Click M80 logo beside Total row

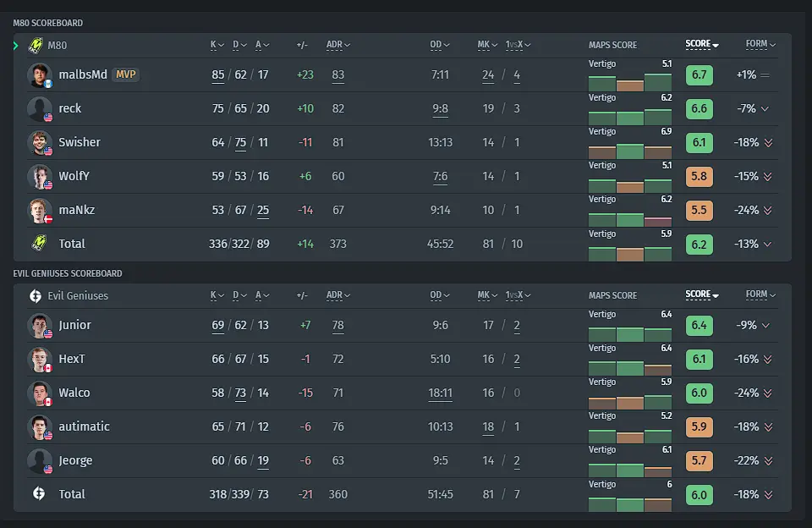point(39,243)
